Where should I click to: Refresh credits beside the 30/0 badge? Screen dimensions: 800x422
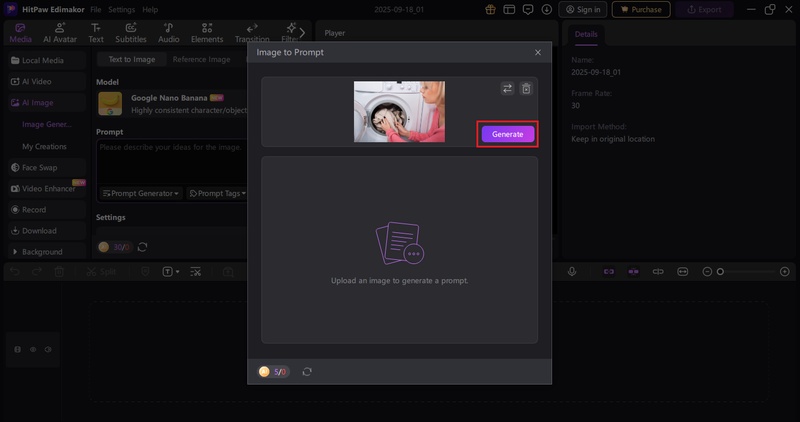click(142, 247)
